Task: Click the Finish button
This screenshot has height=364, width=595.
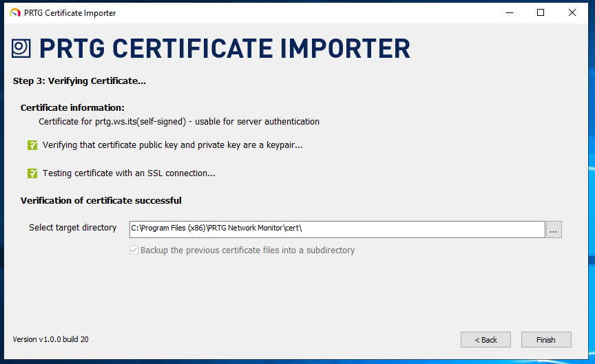Action: point(546,340)
